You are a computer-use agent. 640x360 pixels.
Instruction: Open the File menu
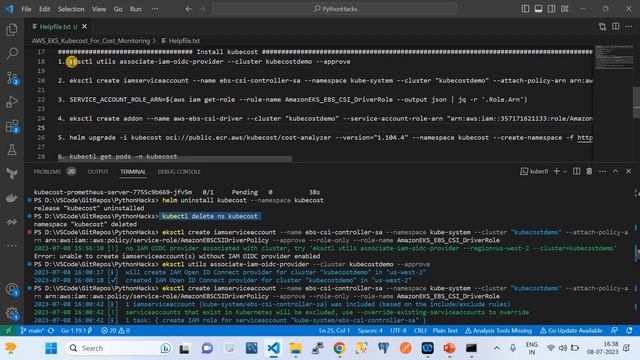[x=26, y=9]
